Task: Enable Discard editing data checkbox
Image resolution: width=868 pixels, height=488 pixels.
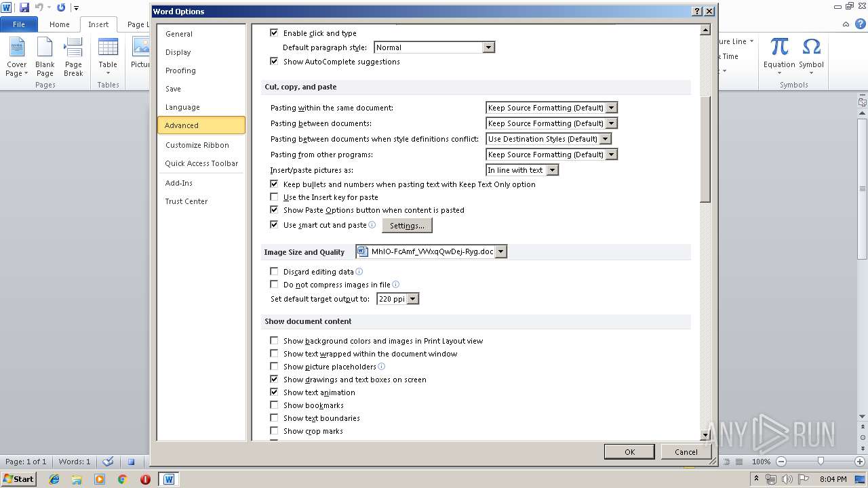Action: click(x=274, y=271)
